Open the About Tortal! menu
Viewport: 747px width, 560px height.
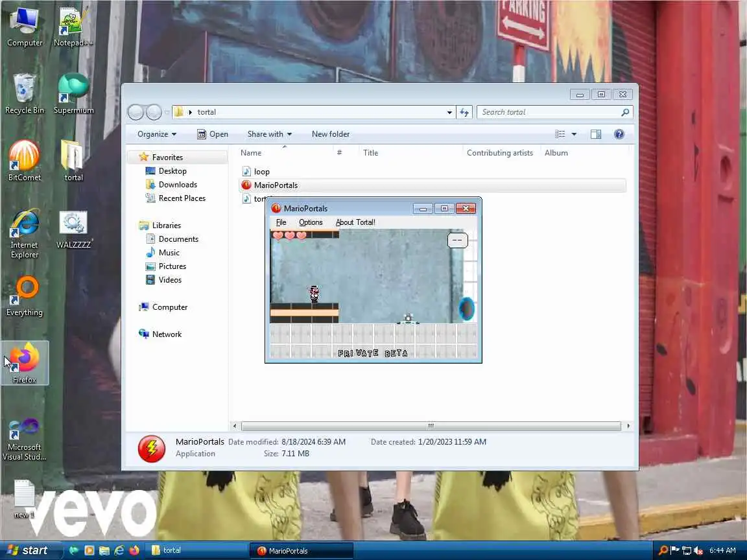click(x=355, y=222)
